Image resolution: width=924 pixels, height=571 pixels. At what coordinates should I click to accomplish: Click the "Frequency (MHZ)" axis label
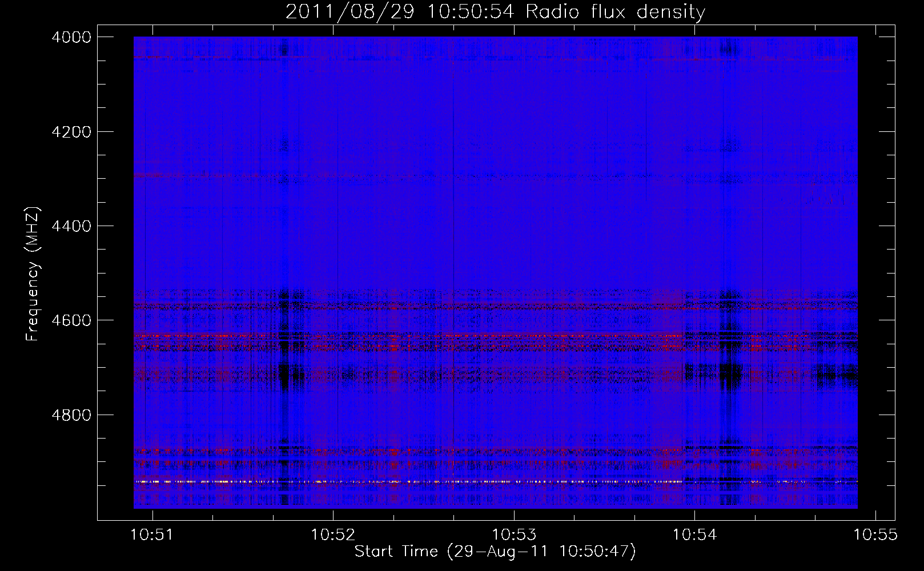[x=33, y=274]
